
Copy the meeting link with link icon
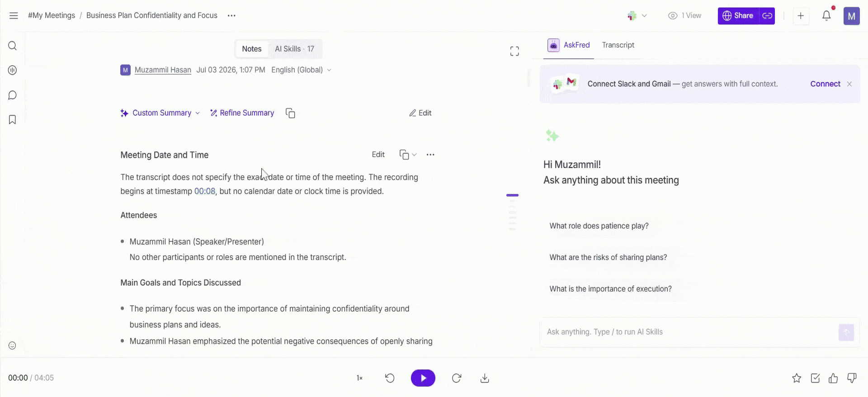pos(767,16)
